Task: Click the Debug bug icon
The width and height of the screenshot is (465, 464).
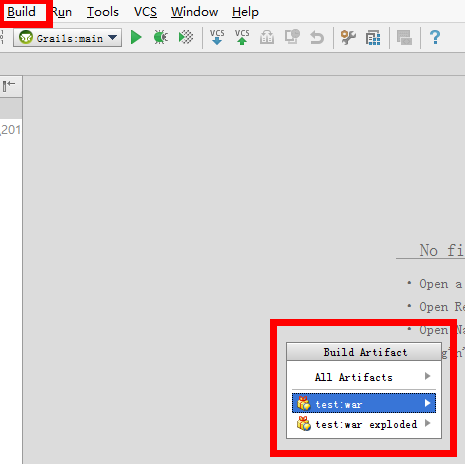Action: point(161,37)
